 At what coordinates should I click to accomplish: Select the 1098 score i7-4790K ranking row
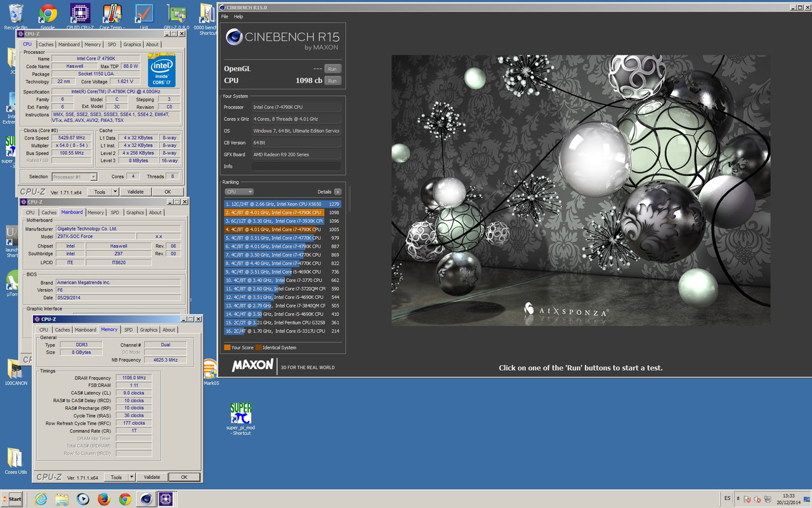click(x=282, y=213)
